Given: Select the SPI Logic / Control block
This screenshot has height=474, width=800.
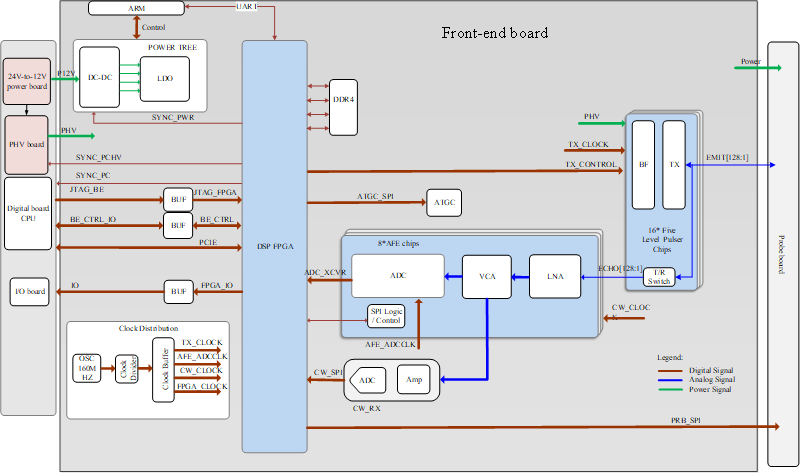Looking at the screenshot, I should coord(386,316).
